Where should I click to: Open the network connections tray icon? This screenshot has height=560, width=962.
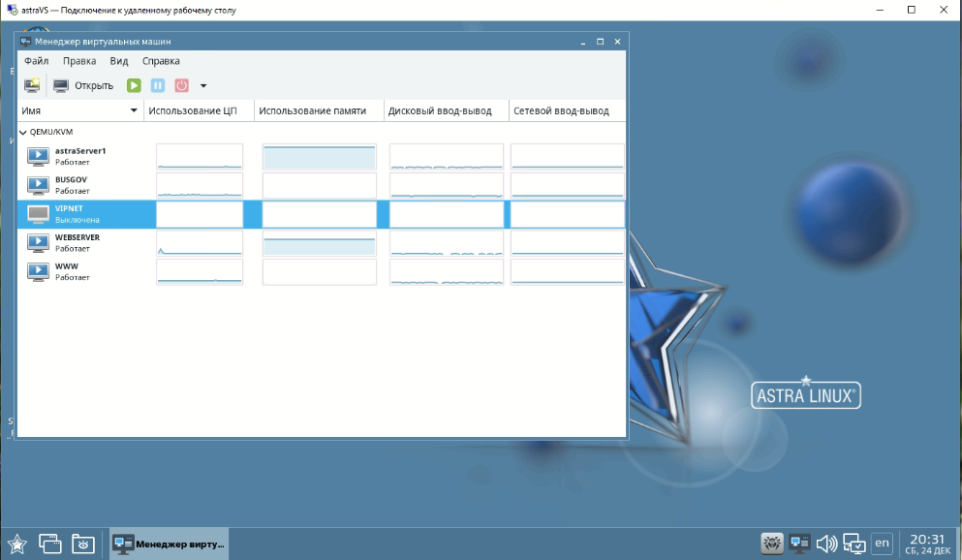tap(853, 544)
